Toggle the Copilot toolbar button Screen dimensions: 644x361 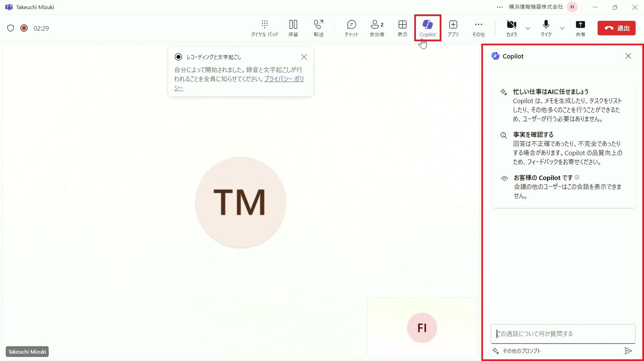[428, 28]
